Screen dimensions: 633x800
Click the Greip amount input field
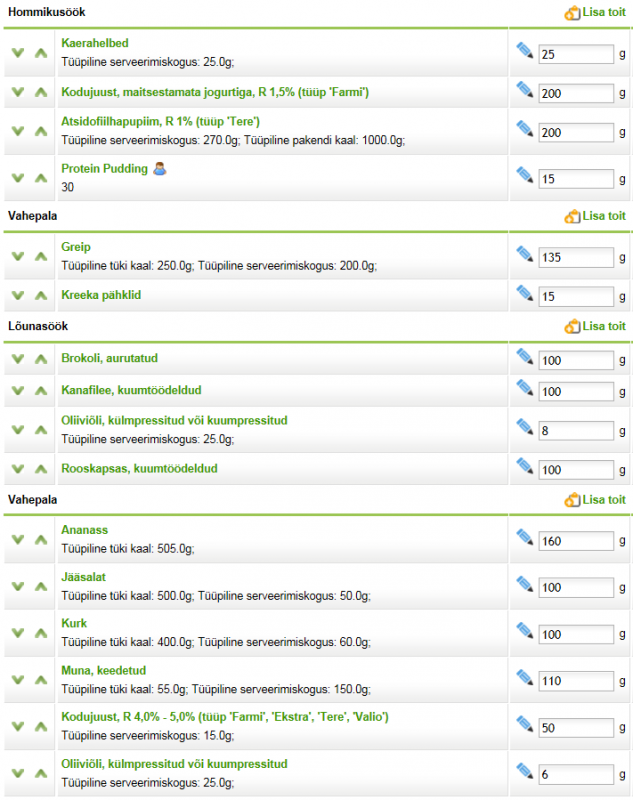pyautogui.click(x=576, y=258)
